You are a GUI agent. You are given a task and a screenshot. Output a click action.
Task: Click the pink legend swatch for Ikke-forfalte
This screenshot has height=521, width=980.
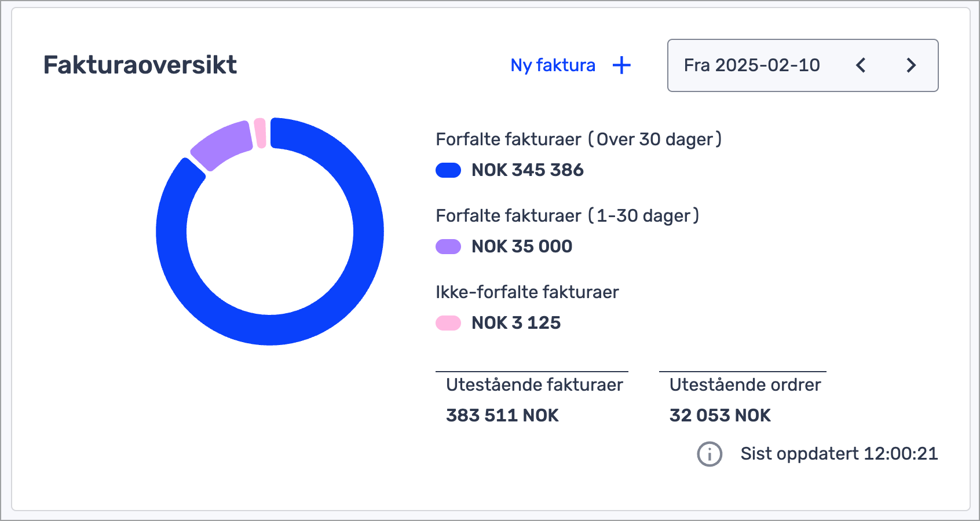(448, 323)
